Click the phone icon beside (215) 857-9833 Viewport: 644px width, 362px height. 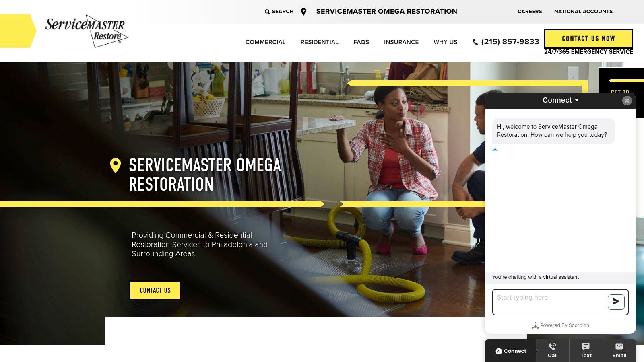(x=475, y=42)
